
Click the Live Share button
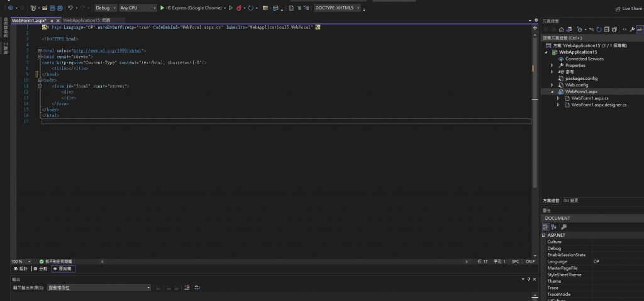(x=628, y=8)
